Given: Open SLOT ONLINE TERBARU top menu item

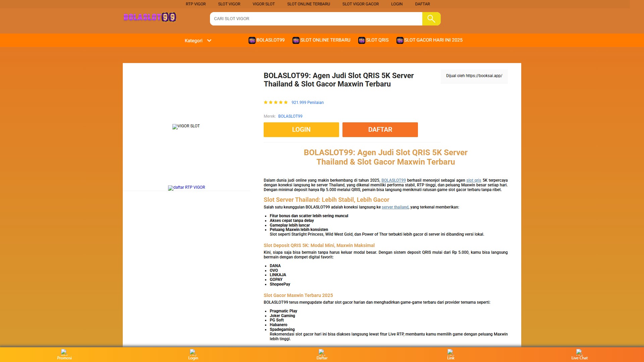Looking at the screenshot, I should click(x=308, y=4).
